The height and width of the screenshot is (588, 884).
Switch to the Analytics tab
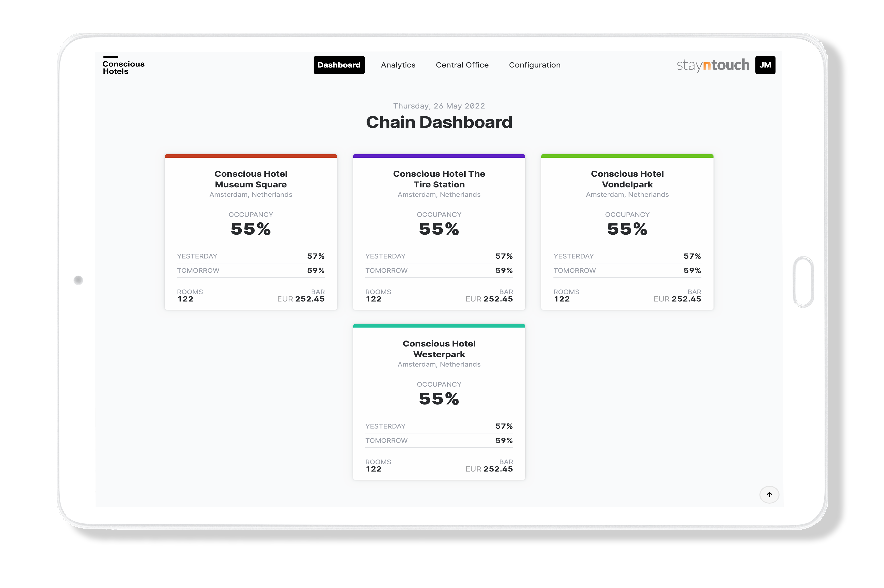coord(398,65)
